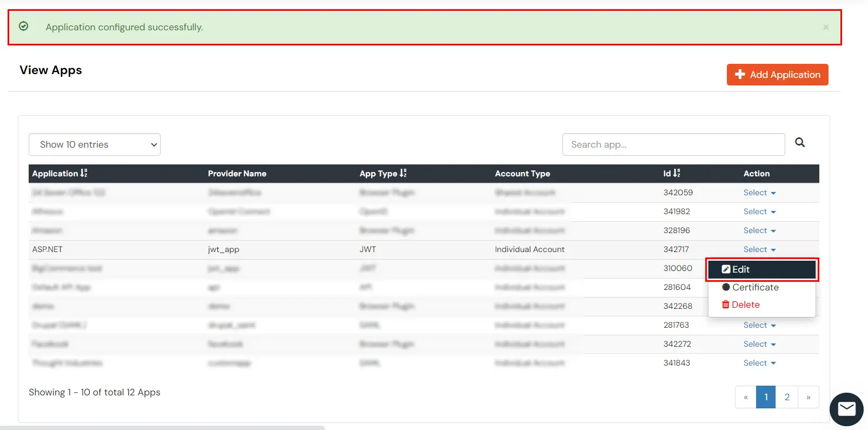This screenshot has width=868, height=430.
Task: Click the Account Type column header
Action: tap(522, 174)
